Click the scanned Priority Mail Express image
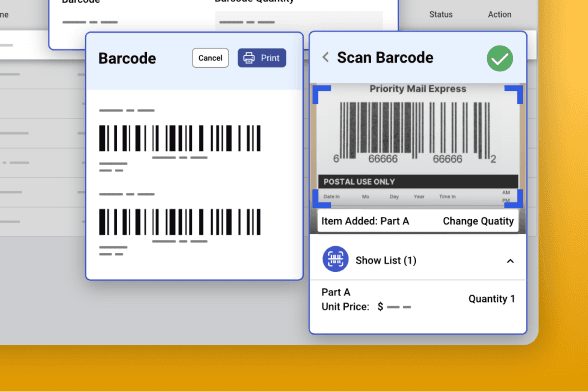This screenshot has width=588, height=392. tap(418, 146)
